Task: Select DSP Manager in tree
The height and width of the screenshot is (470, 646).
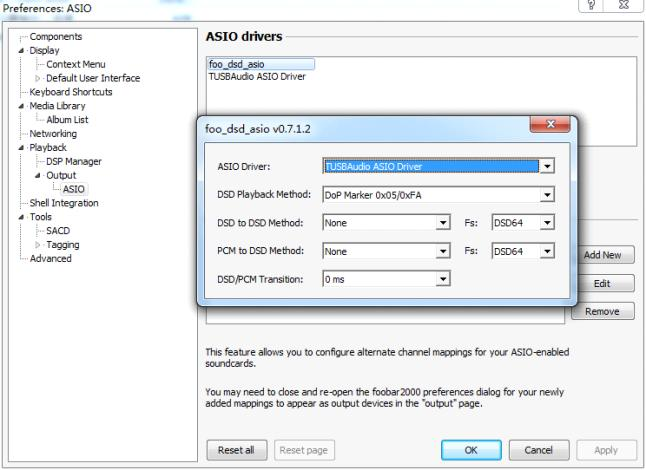Action: tap(67, 160)
